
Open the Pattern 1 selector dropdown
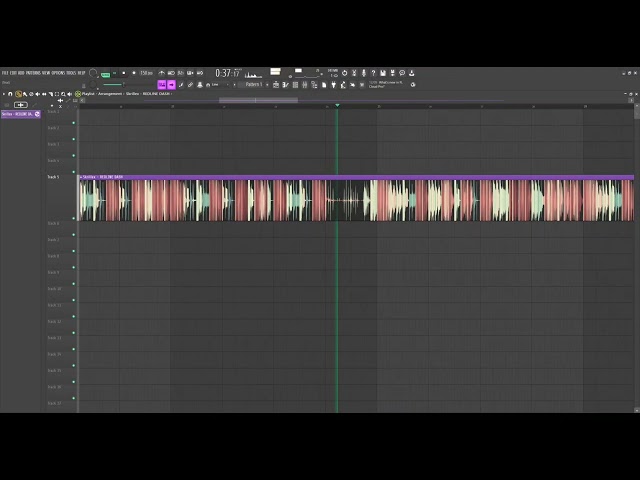coord(252,84)
